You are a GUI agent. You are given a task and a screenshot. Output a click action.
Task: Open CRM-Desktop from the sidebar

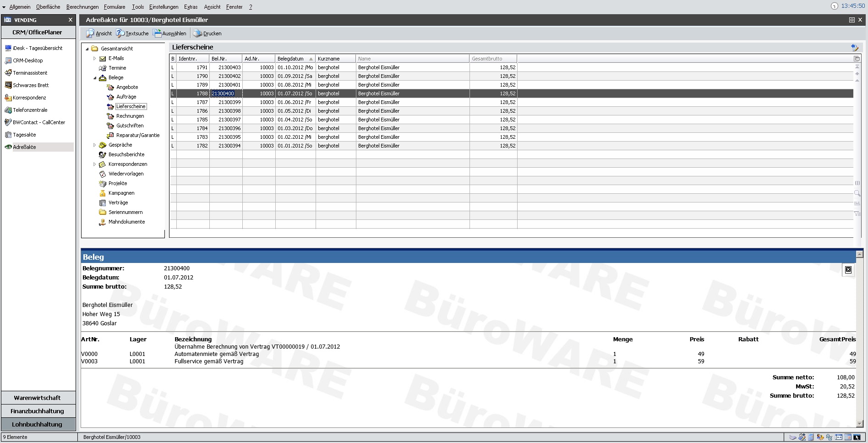pyautogui.click(x=24, y=60)
